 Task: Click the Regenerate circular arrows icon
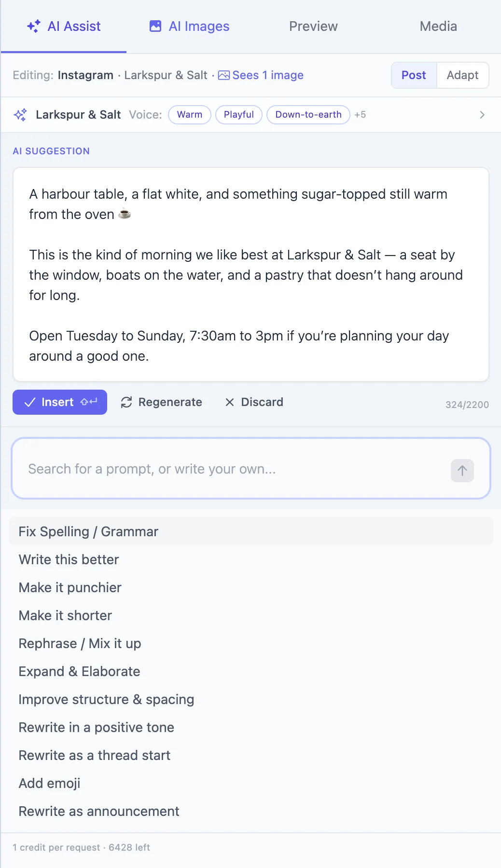(126, 402)
